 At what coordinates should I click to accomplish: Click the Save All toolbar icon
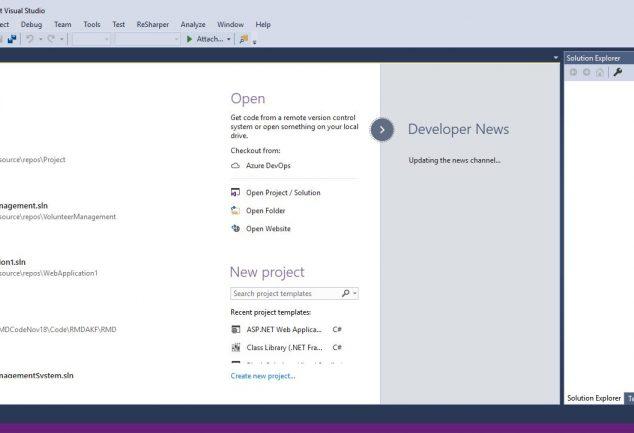pos(12,39)
